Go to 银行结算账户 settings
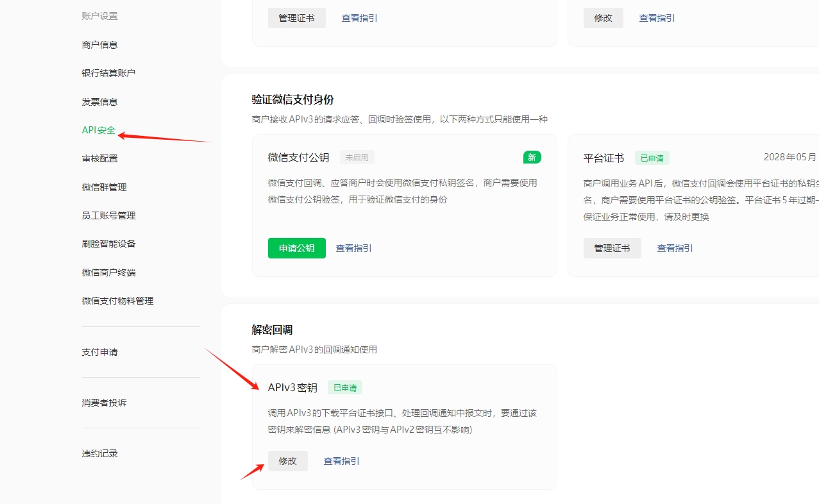The height and width of the screenshot is (504, 819). tap(108, 73)
